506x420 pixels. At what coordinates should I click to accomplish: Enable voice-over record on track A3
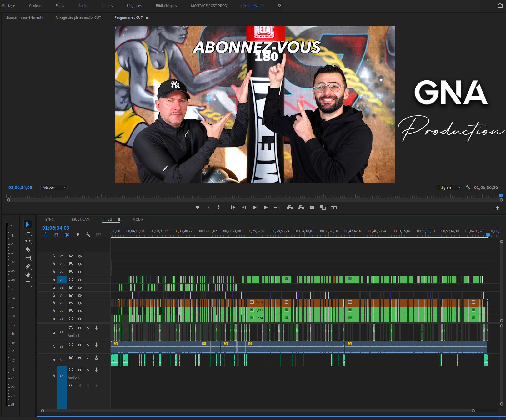[x=97, y=357]
